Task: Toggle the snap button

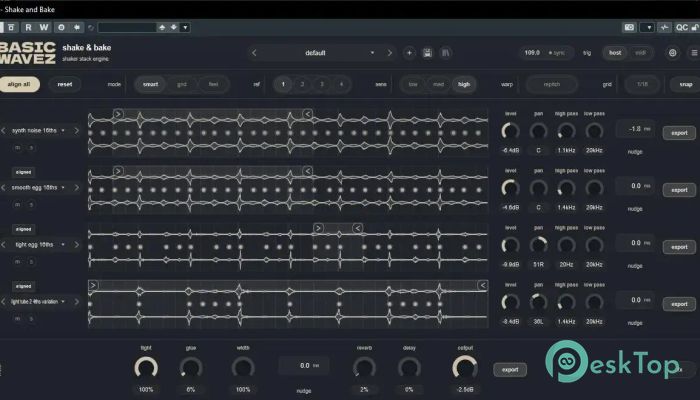Action: 686,84
